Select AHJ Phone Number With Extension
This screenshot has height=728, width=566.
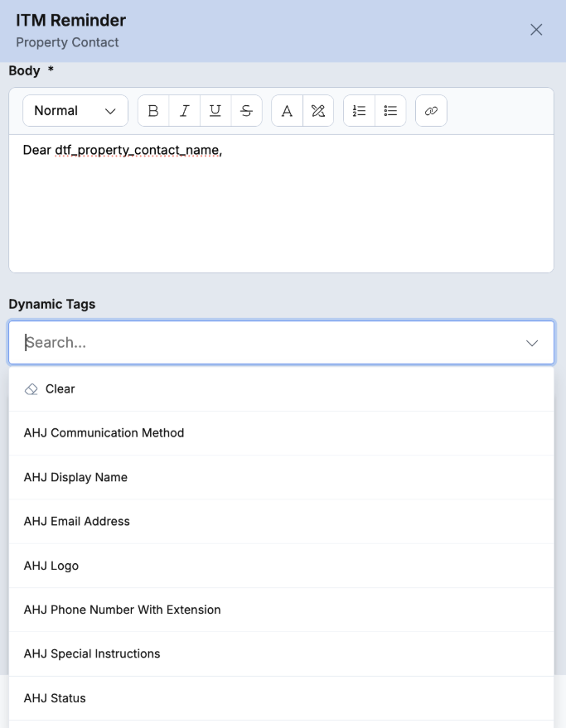pyautogui.click(x=282, y=610)
